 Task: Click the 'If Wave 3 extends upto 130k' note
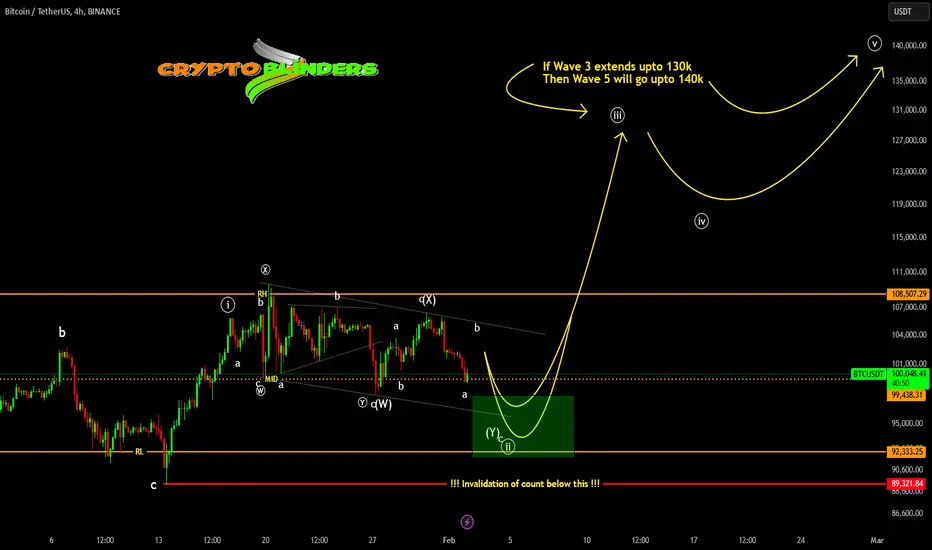(x=617, y=67)
